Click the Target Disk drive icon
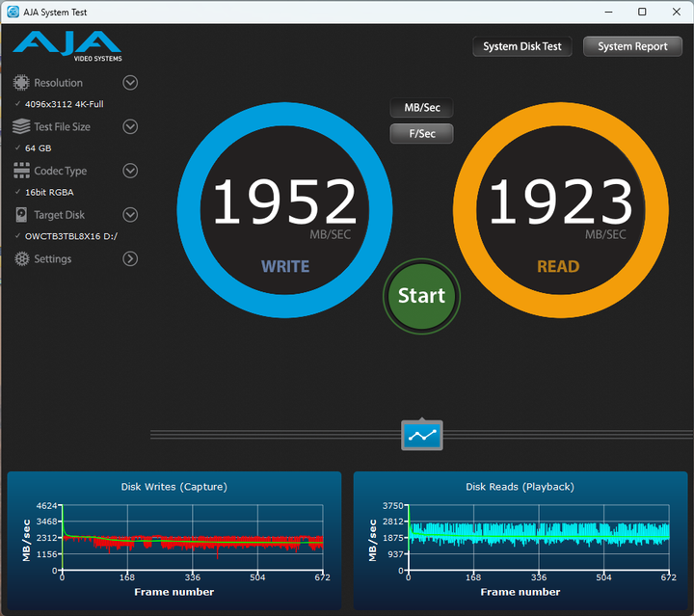This screenshot has width=694, height=616. click(x=21, y=215)
